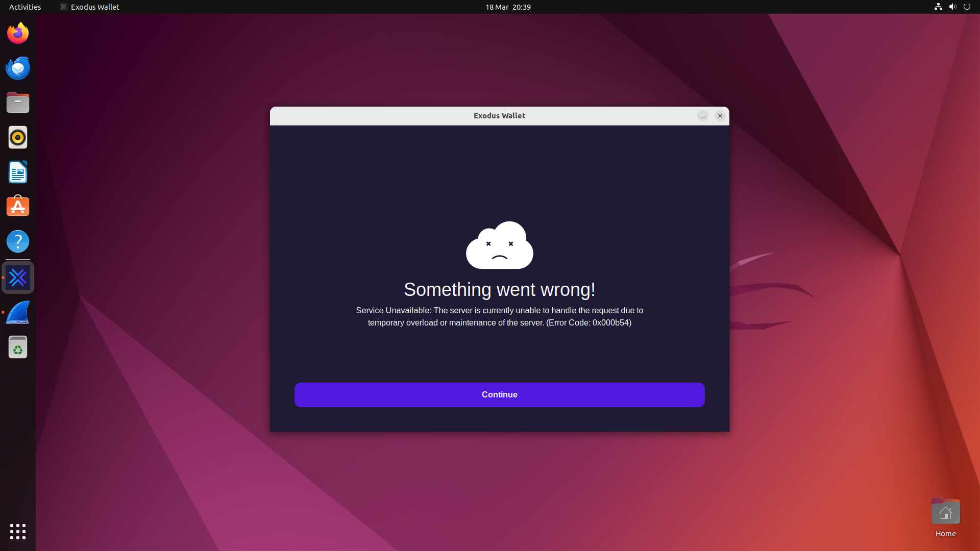Click the Continue button
This screenshot has height=551, width=980.
(499, 394)
